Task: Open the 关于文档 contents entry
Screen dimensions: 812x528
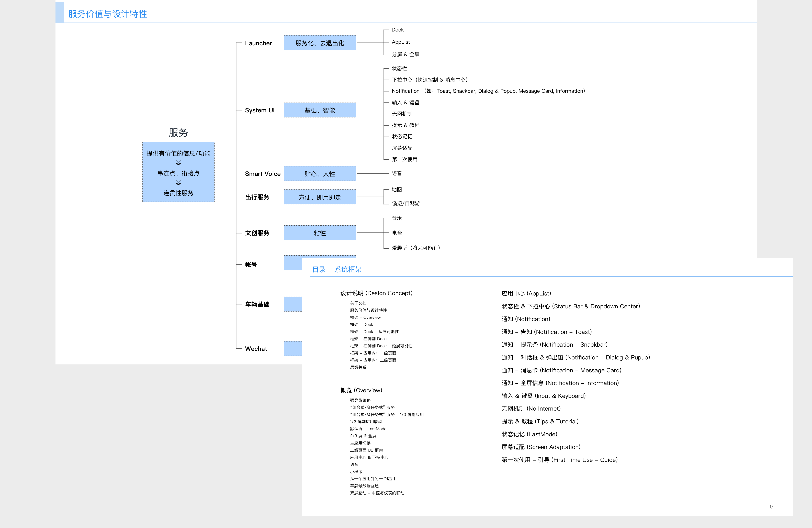Action: (358, 303)
